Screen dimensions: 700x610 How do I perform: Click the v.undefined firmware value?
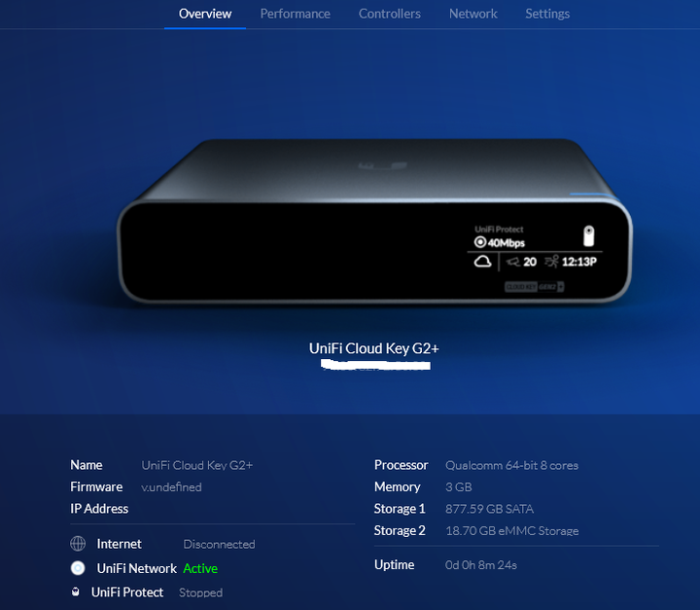tap(171, 487)
